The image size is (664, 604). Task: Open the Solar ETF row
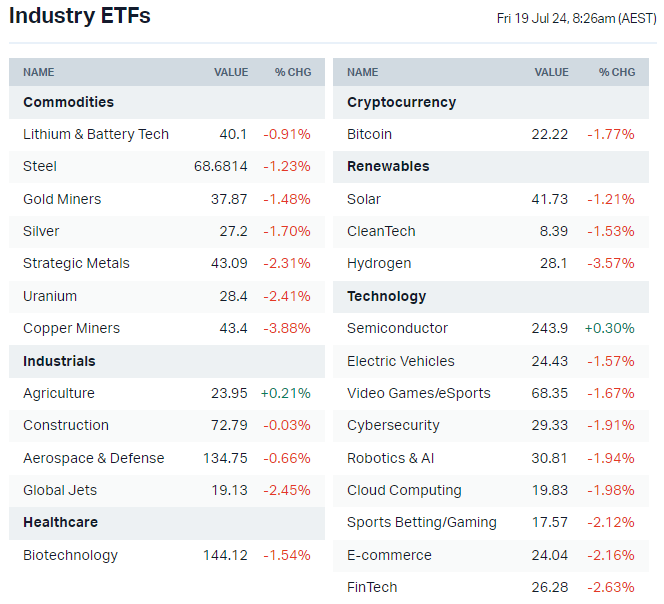(364, 199)
